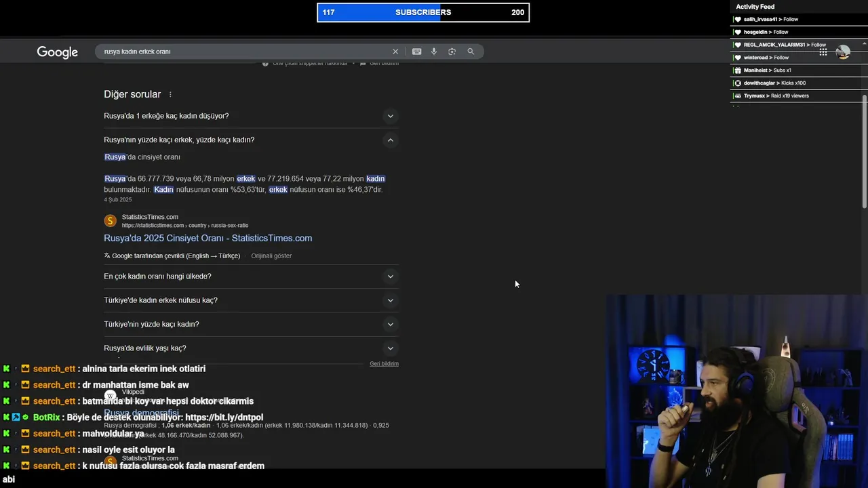Click the translate icon beside Google tarafından çevrildi

pyautogui.click(x=107, y=256)
